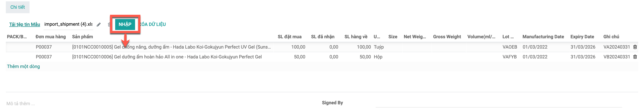Image resolution: width=644 pixels, height=111 pixels.
Task: Download the Tải tệp tin Mẫu template
Action: pyautogui.click(x=25, y=24)
